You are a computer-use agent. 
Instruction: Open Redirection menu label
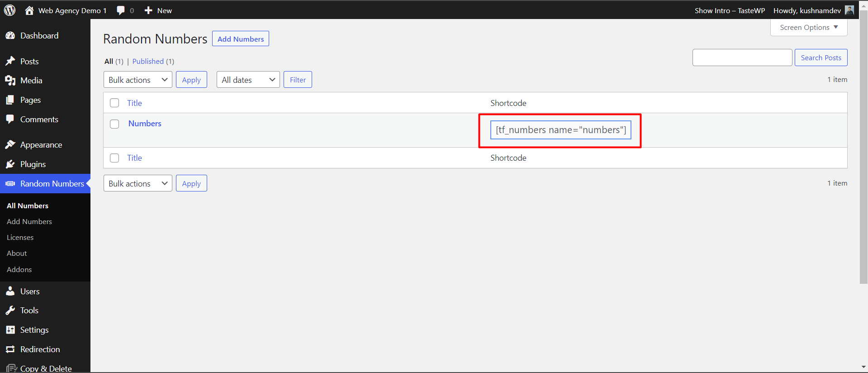coord(40,349)
